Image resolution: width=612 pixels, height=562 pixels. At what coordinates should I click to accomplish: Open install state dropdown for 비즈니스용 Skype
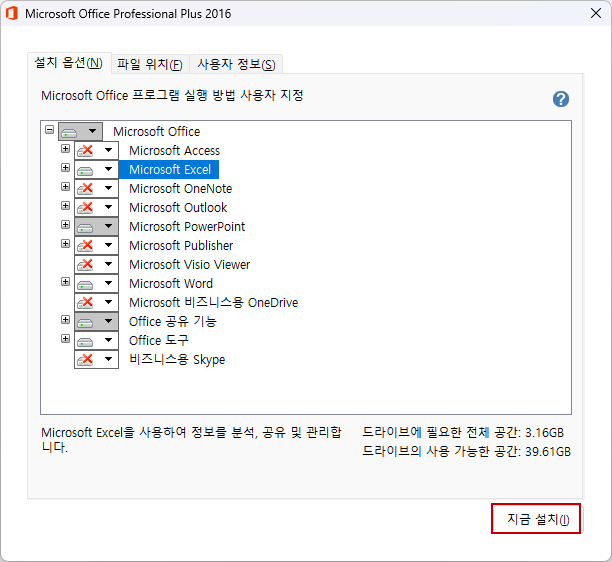[96, 359]
